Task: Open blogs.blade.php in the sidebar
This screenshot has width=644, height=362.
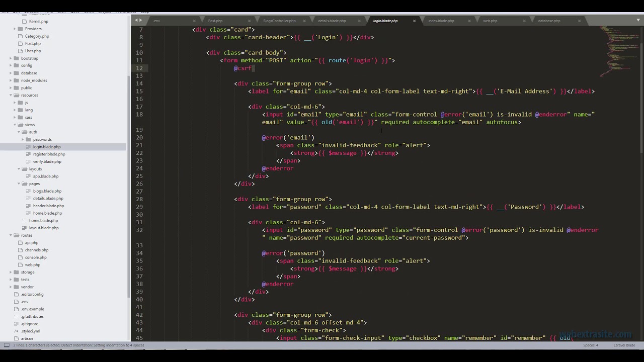Action: 47,191
